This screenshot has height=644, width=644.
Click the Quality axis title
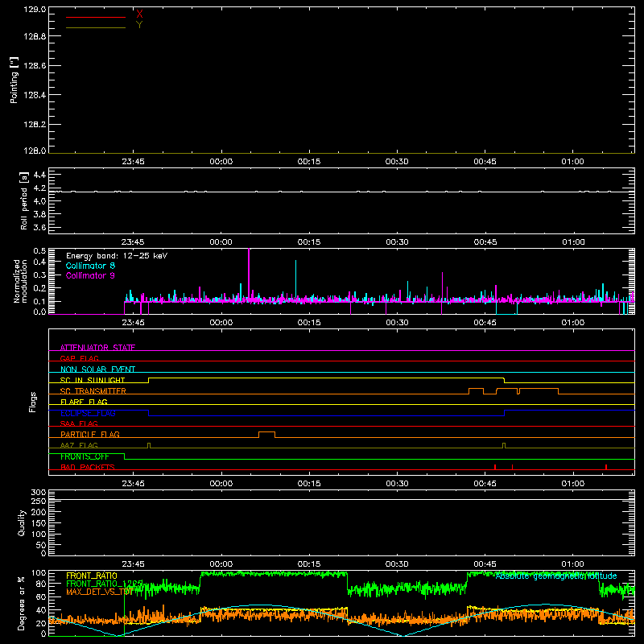tap(22, 522)
